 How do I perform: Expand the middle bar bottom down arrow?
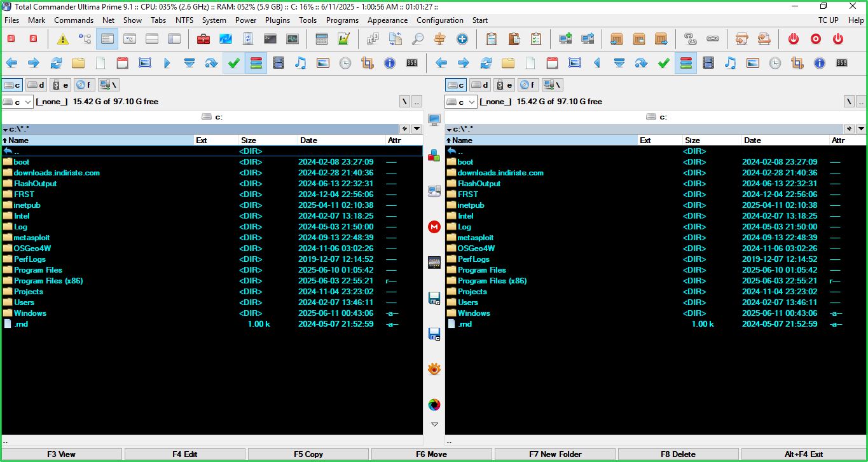(x=434, y=424)
